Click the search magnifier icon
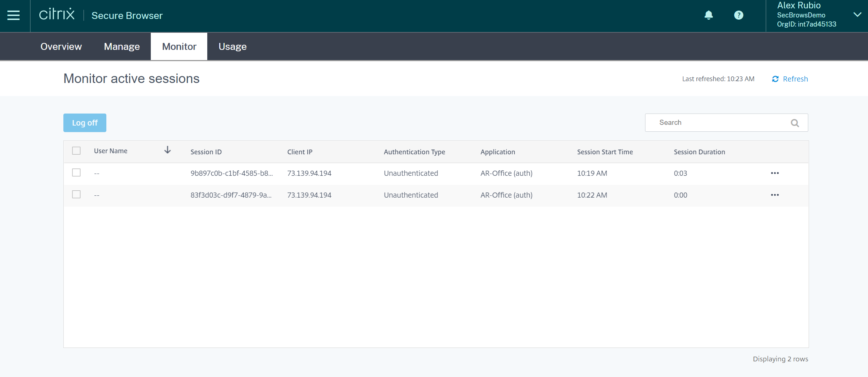 point(795,123)
